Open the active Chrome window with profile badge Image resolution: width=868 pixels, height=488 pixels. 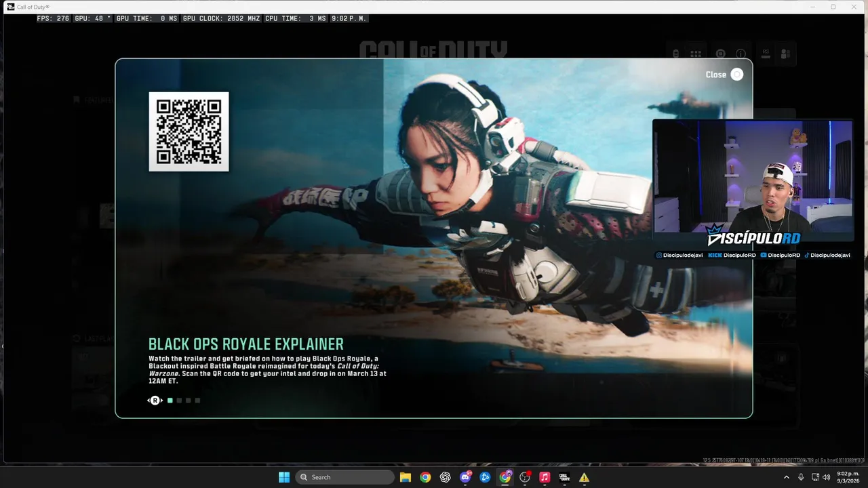coord(505,477)
